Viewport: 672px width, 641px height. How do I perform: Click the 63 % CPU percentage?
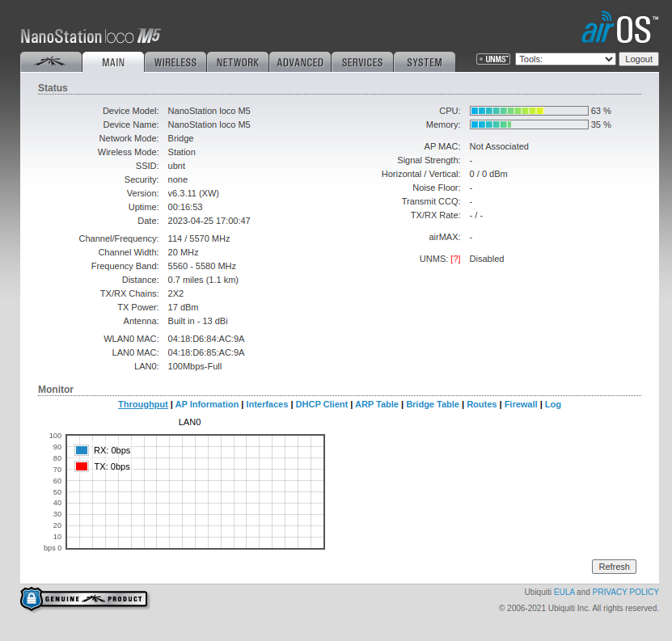click(x=601, y=111)
